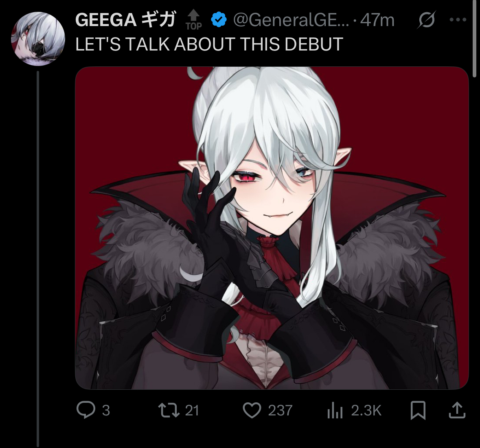Open the @GeneralGE... handle link
The image size is (480, 448).
291,20
